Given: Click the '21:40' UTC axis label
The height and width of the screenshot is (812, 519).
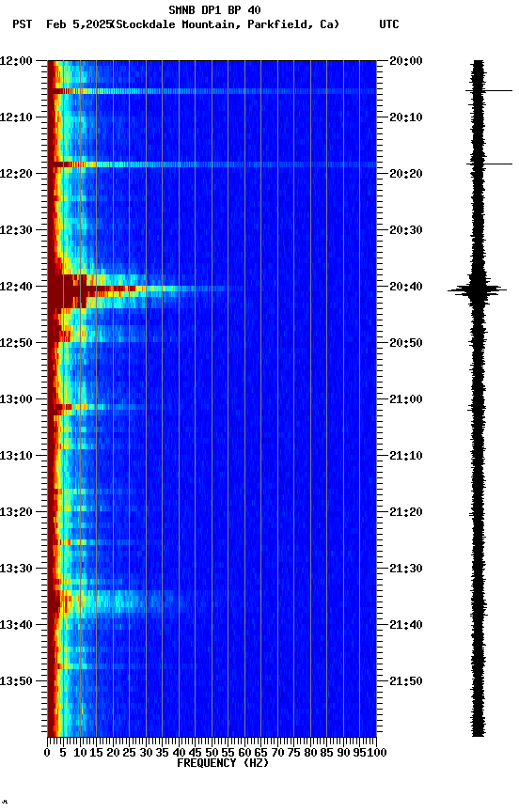Looking at the screenshot, I should coord(406,625).
